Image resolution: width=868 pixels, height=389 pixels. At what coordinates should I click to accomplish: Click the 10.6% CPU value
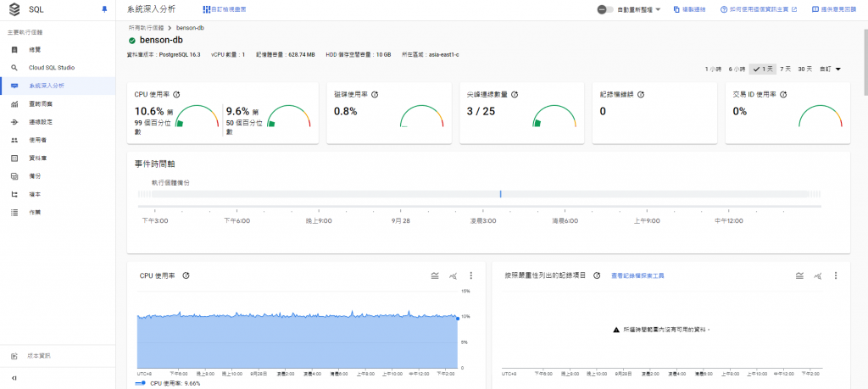(x=149, y=111)
